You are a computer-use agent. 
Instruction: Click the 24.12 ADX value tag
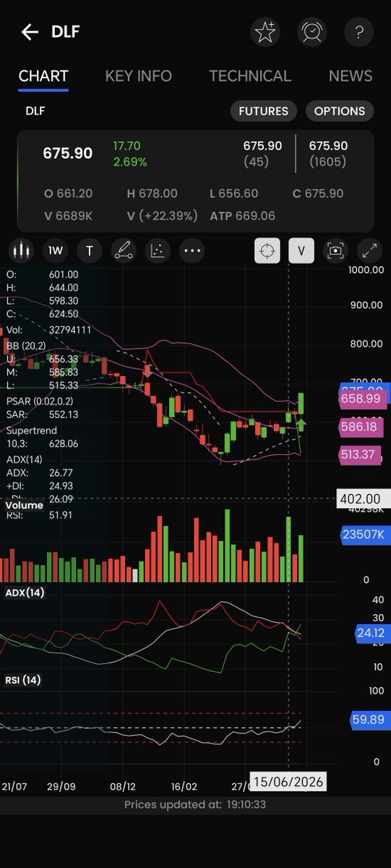[x=371, y=634]
